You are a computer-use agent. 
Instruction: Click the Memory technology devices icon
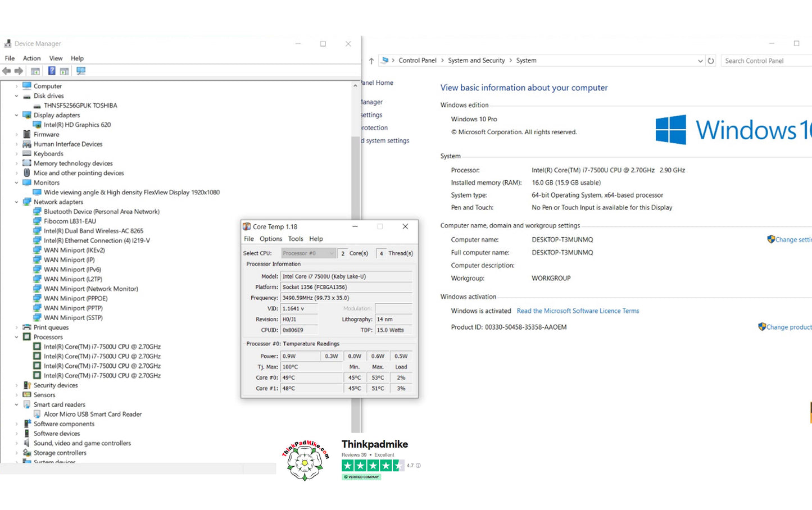click(26, 163)
